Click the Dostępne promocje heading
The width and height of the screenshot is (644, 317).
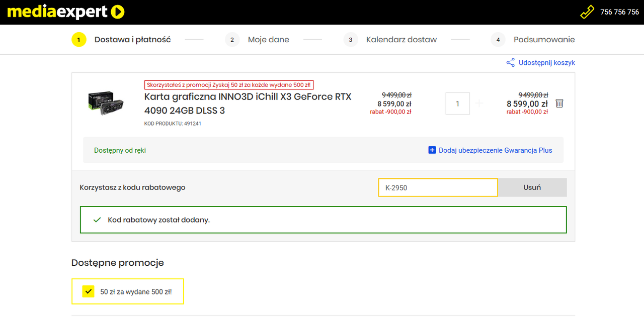(x=118, y=263)
